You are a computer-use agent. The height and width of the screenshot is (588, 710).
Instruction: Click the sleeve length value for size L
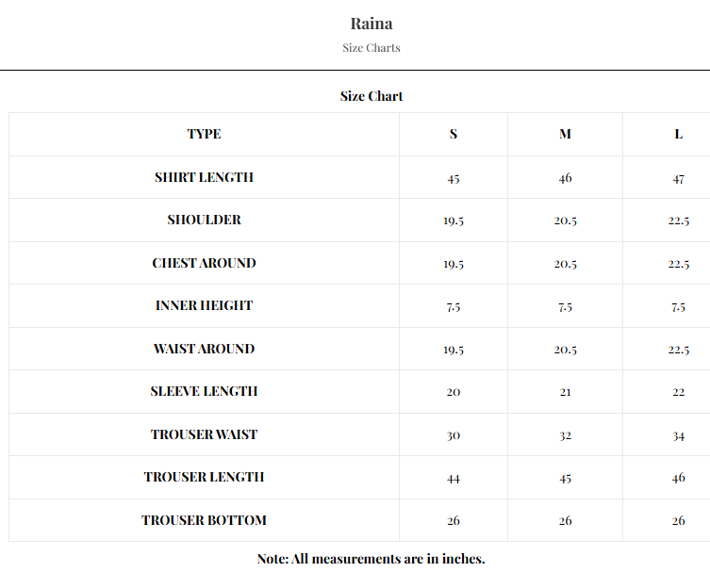[x=678, y=392]
